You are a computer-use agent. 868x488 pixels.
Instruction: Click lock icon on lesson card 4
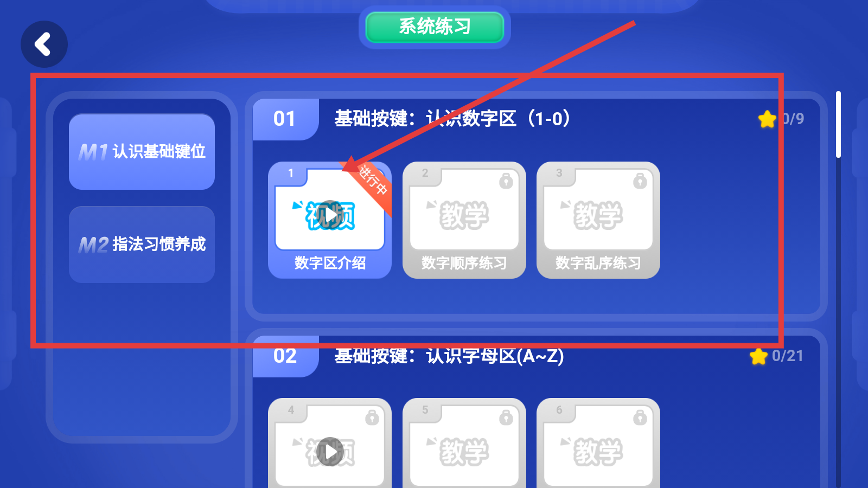tap(372, 417)
